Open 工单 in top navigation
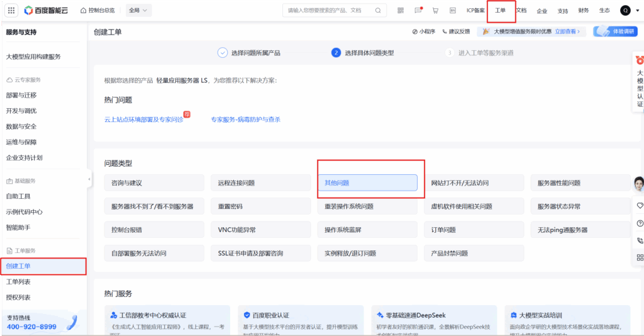Image resolution: width=644 pixels, height=336 pixels. (500, 11)
